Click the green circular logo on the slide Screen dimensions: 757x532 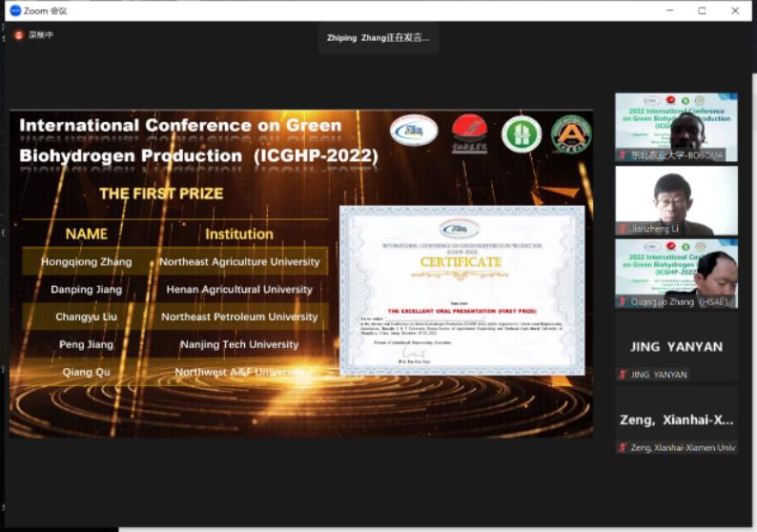coord(522,133)
